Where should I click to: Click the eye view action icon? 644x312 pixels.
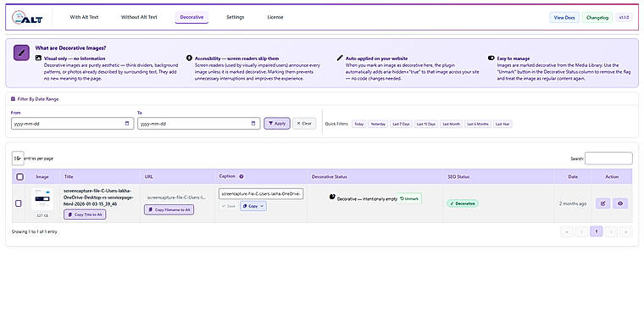(x=620, y=203)
